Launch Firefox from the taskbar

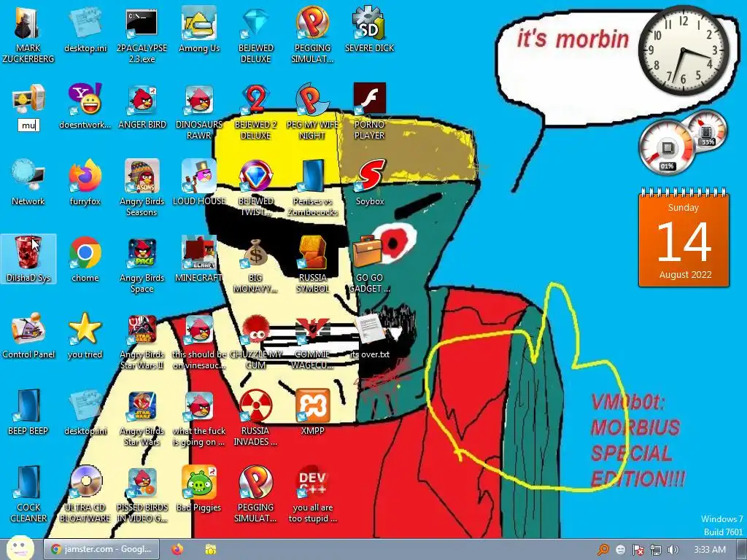click(177, 549)
